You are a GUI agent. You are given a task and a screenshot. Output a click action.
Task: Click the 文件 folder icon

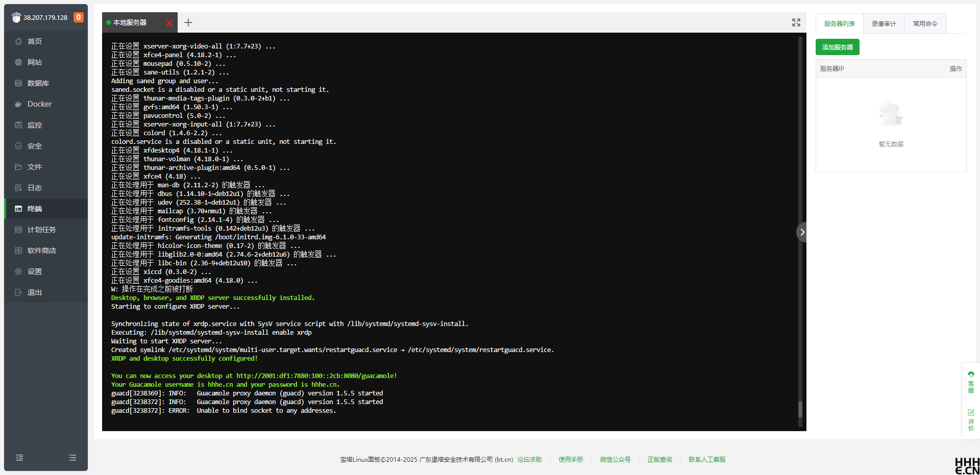[18, 167]
